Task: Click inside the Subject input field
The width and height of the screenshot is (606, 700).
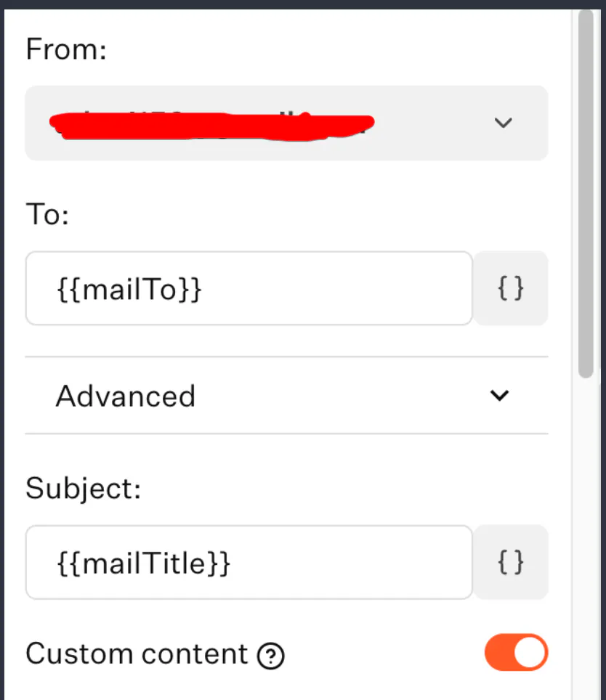Action: point(349,562)
